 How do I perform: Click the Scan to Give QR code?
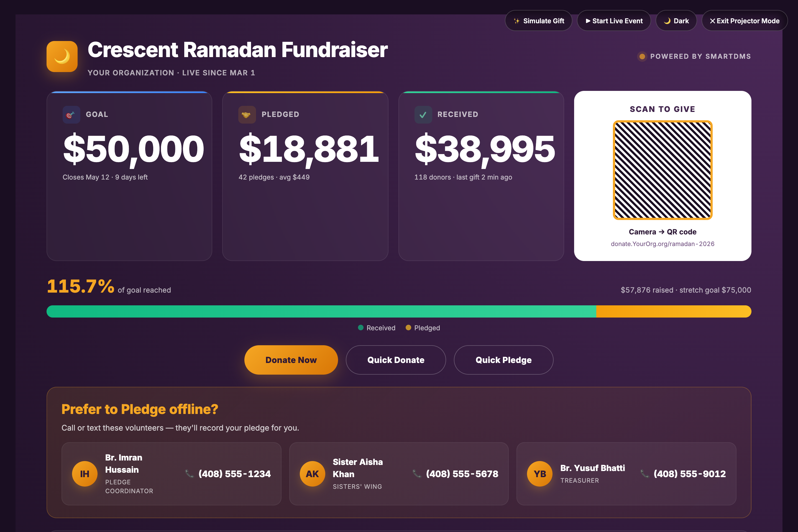click(x=662, y=170)
